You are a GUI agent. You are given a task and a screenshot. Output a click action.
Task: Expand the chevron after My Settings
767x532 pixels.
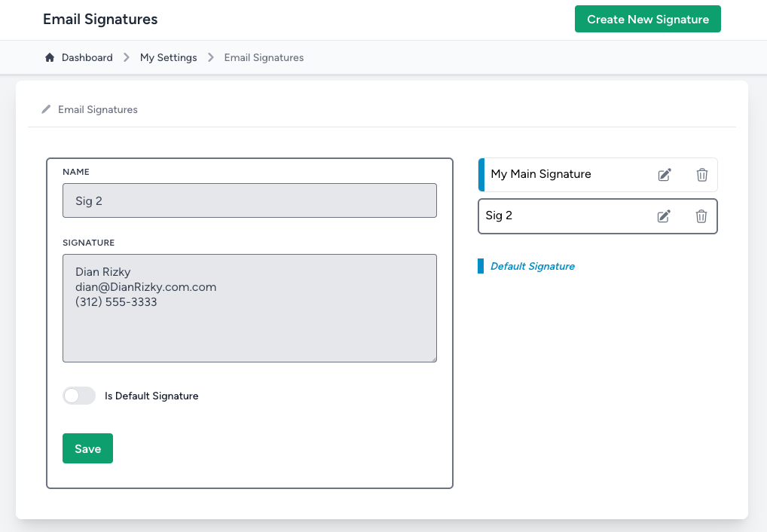[210, 57]
